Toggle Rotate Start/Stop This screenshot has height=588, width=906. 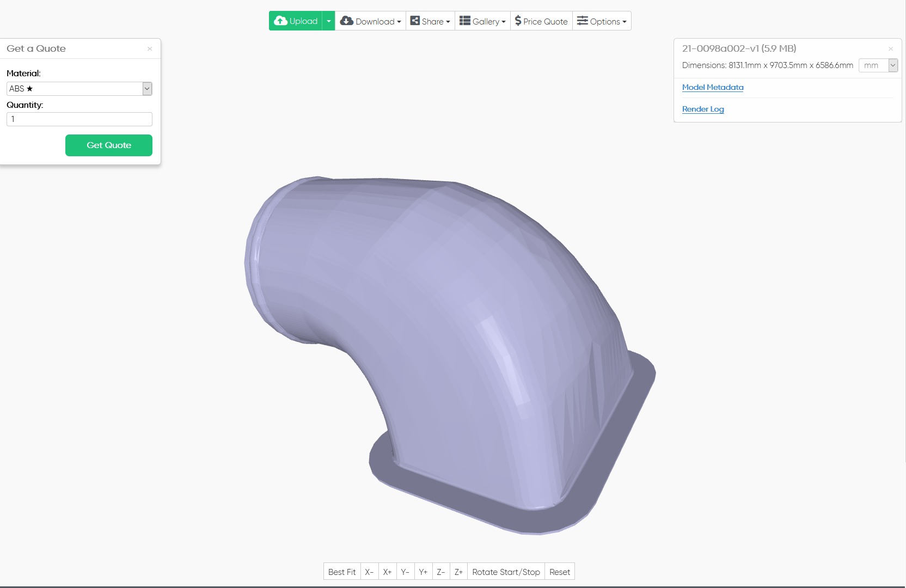coord(506,572)
